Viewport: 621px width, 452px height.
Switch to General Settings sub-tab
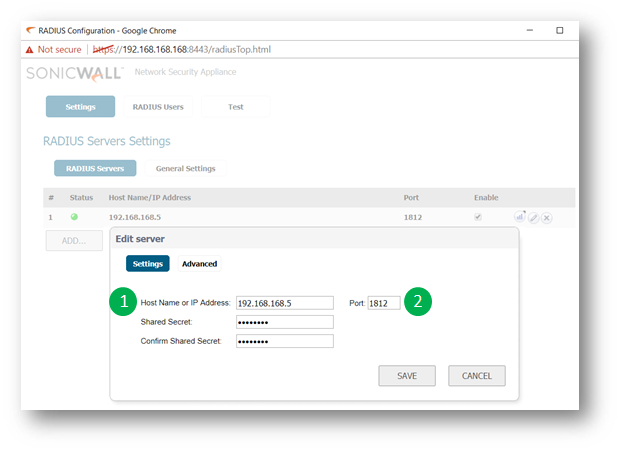pyautogui.click(x=185, y=168)
